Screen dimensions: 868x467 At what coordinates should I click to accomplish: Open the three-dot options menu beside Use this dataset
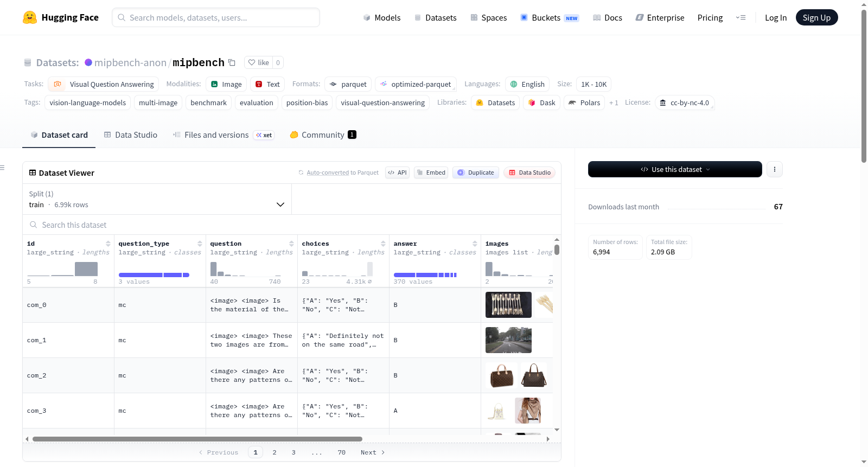pyautogui.click(x=775, y=169)
